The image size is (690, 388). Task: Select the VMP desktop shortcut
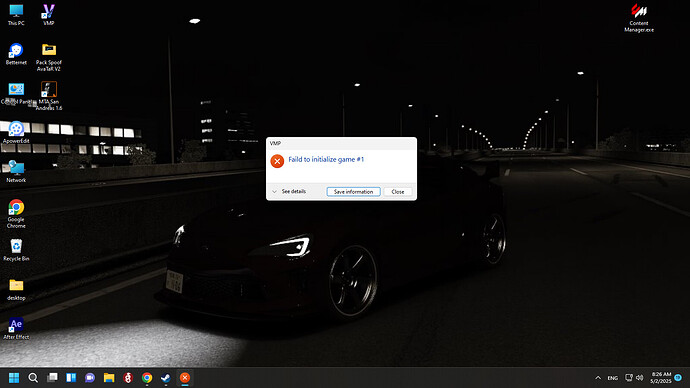pos(48,15)
